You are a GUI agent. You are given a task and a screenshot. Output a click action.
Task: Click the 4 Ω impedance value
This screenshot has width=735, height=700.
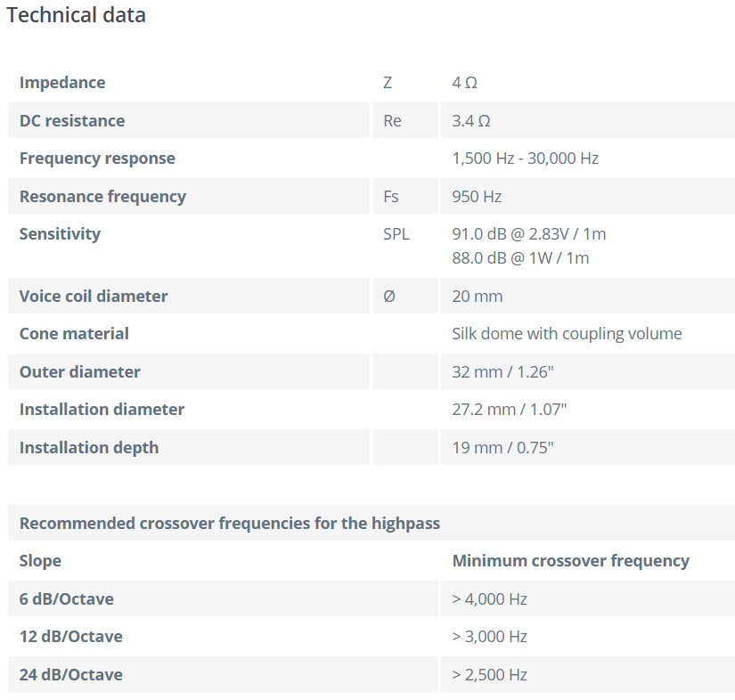464,83
